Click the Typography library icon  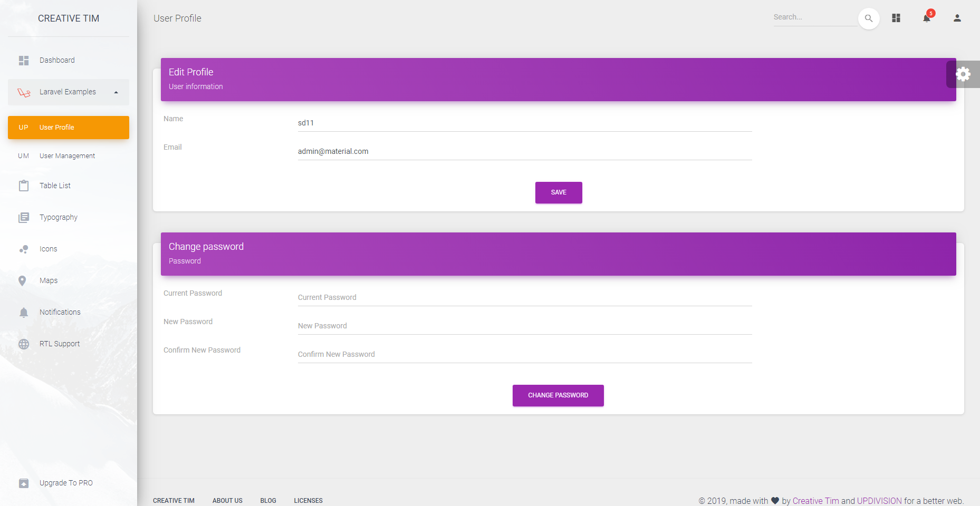pos(24,217)
